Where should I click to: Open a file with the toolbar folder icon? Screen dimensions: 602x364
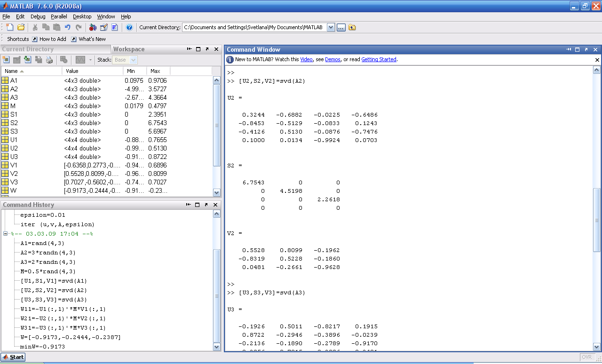point(21,27)
